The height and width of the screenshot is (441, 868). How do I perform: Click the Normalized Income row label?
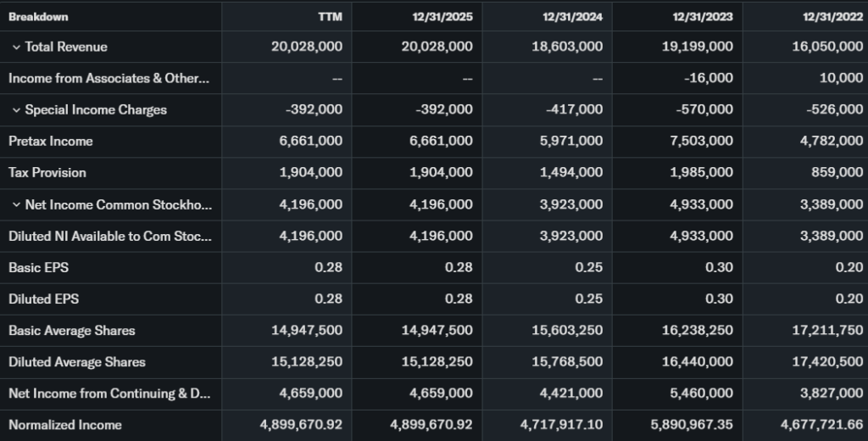[65, 425]
